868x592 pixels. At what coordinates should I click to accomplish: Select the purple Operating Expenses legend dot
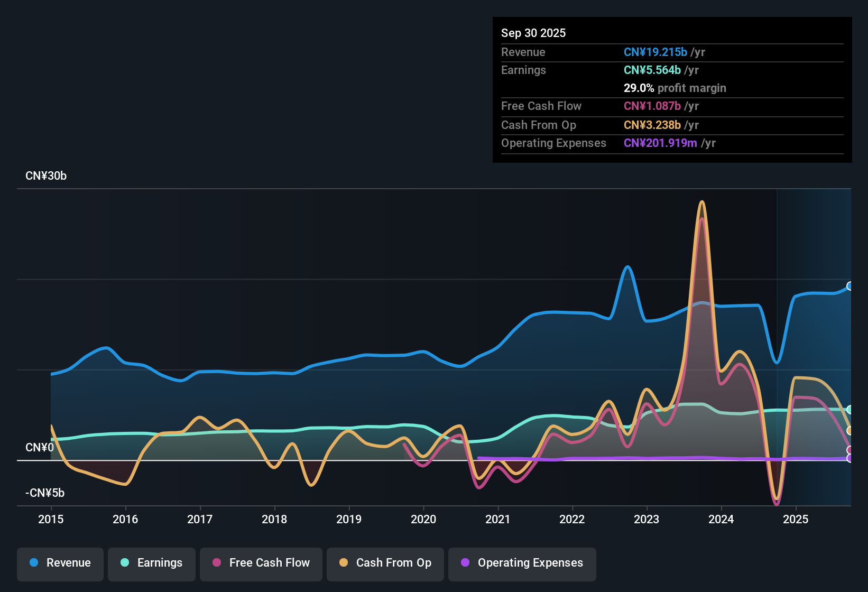tap(465, 563)
